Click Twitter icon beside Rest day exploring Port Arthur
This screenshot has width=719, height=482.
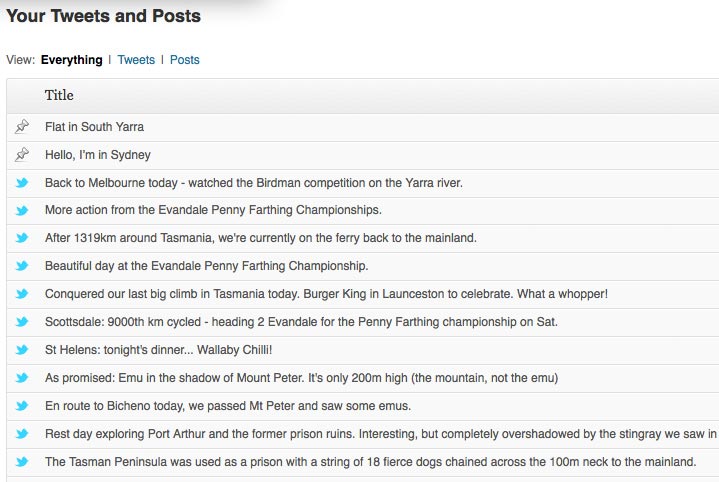[x=22, y=434]
